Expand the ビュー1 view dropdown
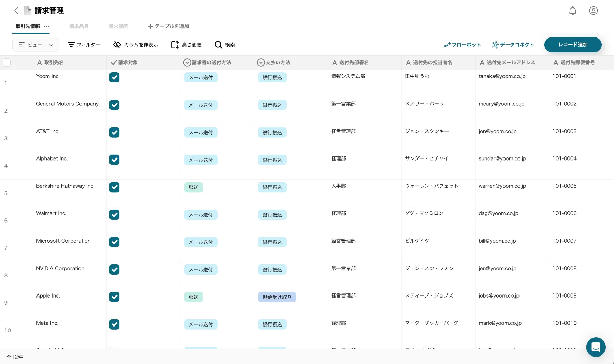 click(36, 45)
